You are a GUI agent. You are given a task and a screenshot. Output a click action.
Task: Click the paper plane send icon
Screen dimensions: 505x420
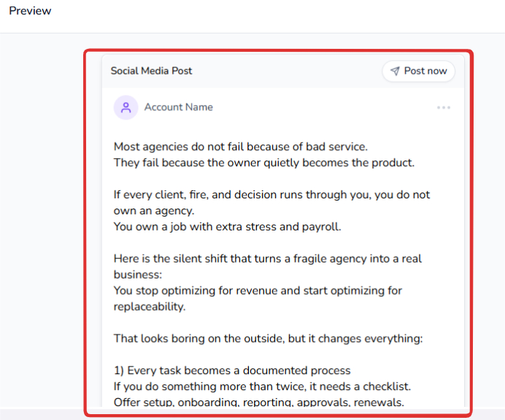pos(395,71)
